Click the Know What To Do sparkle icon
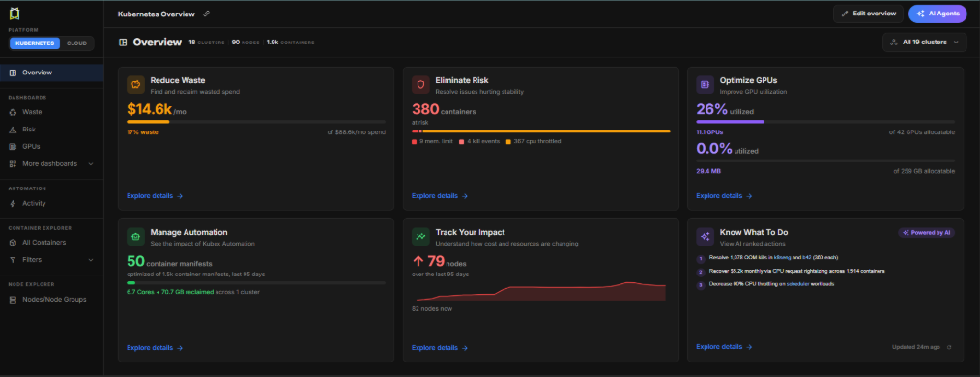The image size is (980, 377). 706,236
